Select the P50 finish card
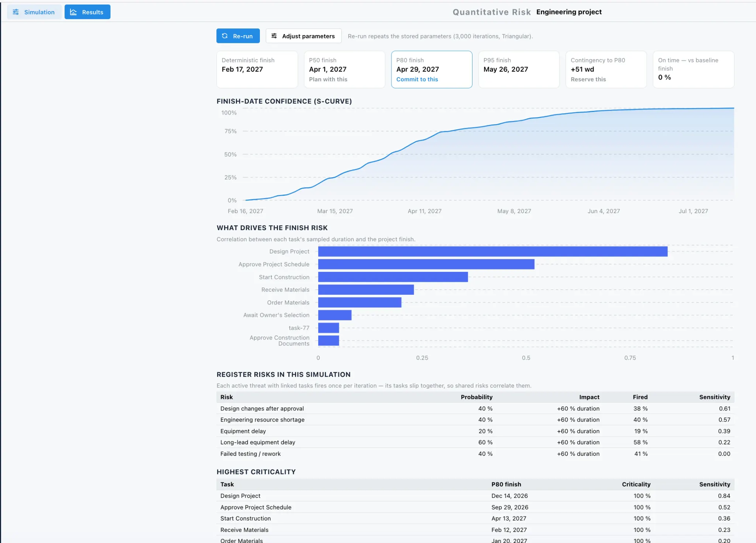 click(344, 69)
